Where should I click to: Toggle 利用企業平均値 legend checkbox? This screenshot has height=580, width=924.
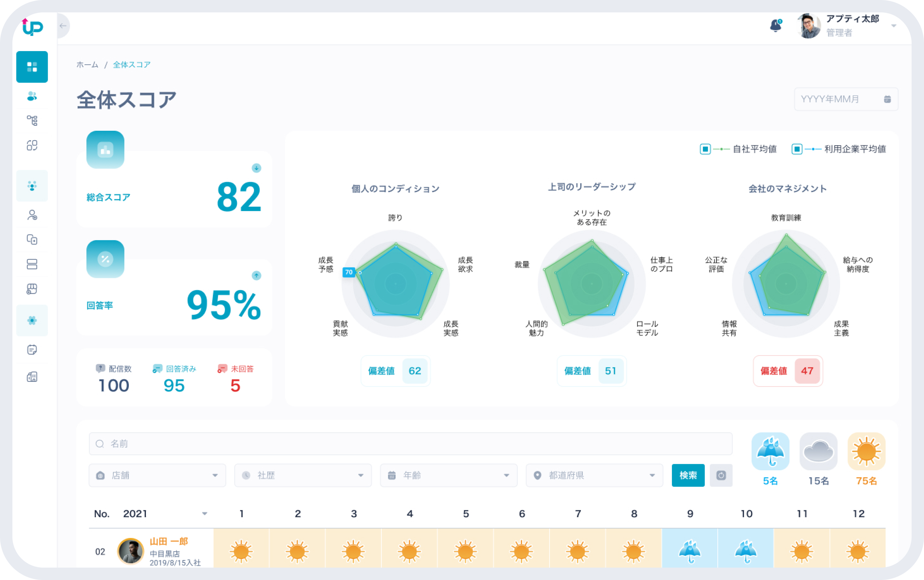797,149
